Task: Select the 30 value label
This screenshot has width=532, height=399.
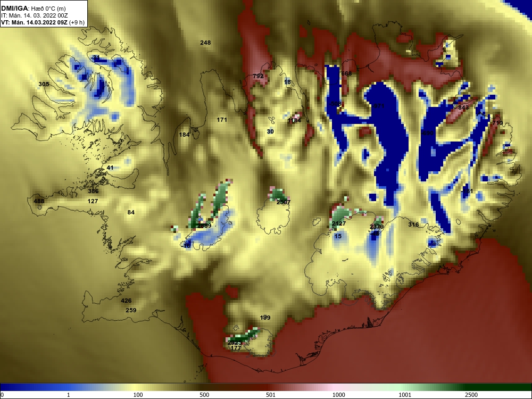Action: pyautogui.click(x=270, y=131)
